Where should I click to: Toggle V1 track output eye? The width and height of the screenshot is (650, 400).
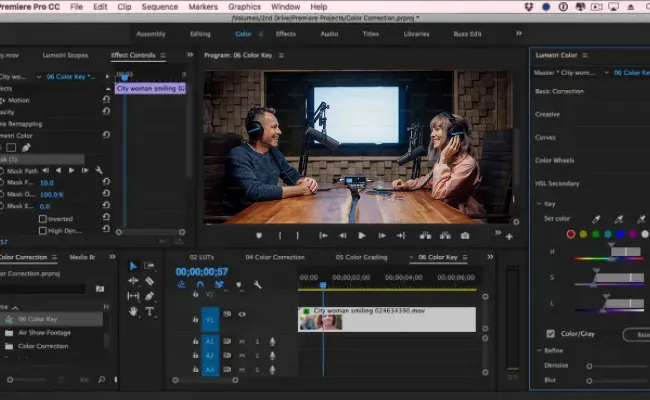242,314
